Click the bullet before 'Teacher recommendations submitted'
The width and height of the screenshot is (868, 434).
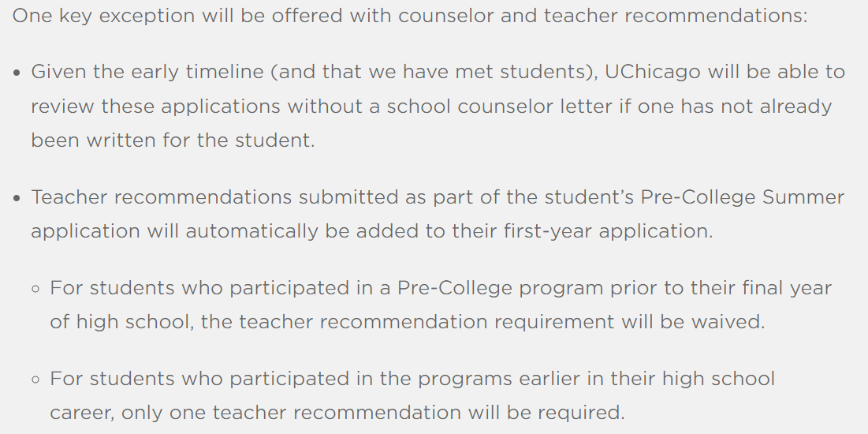click(x=17, y=198)
